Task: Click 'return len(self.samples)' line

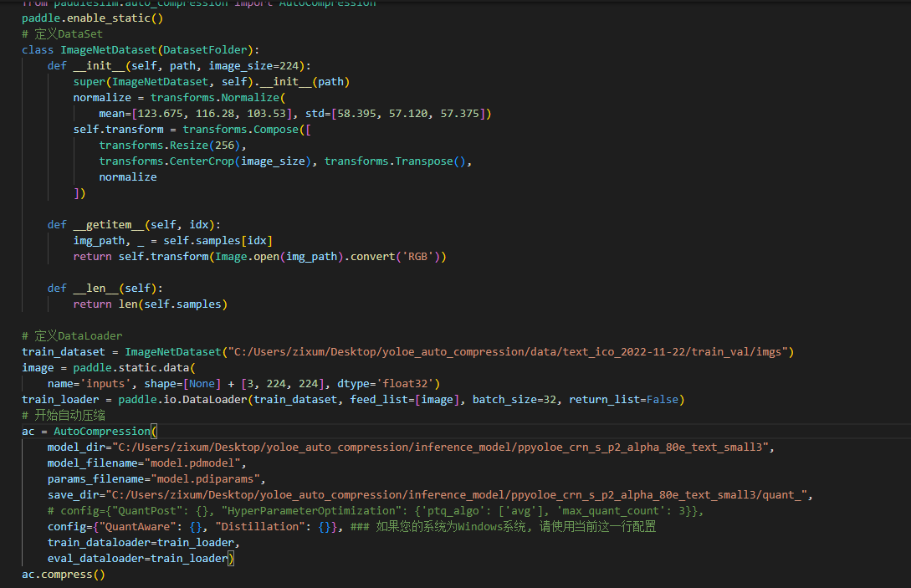Action: (x=151, y=304)
